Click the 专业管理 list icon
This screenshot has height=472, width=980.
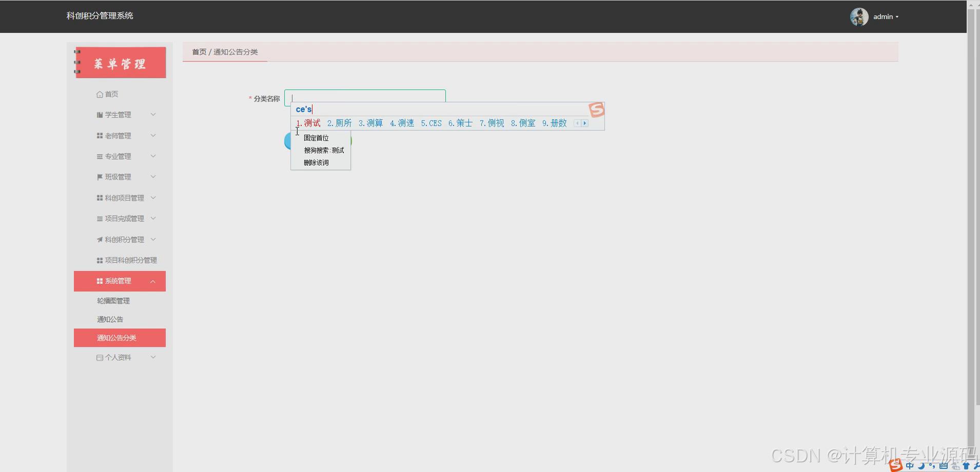[x=100, y=156]
